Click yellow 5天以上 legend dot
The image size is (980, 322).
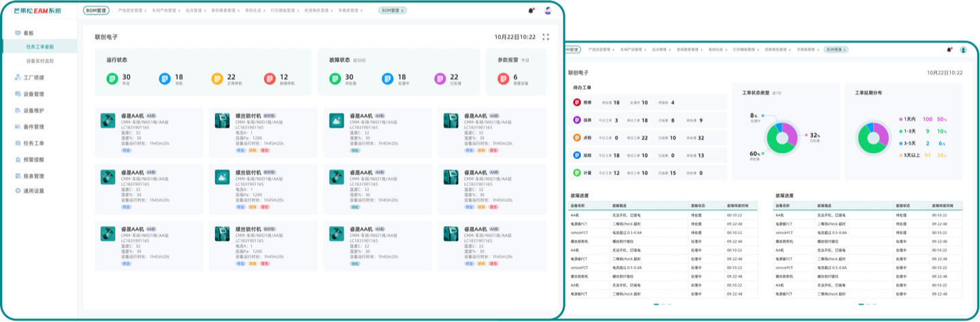901,156
